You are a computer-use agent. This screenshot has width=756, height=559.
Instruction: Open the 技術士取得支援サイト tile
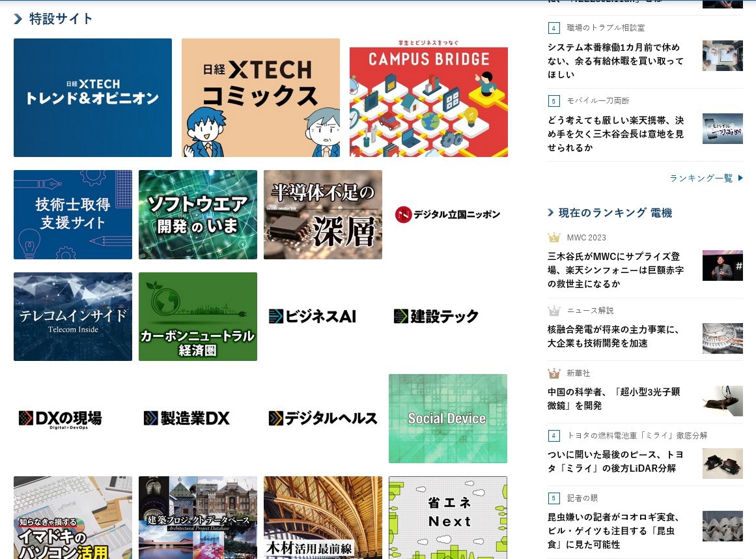click(73, 214)
